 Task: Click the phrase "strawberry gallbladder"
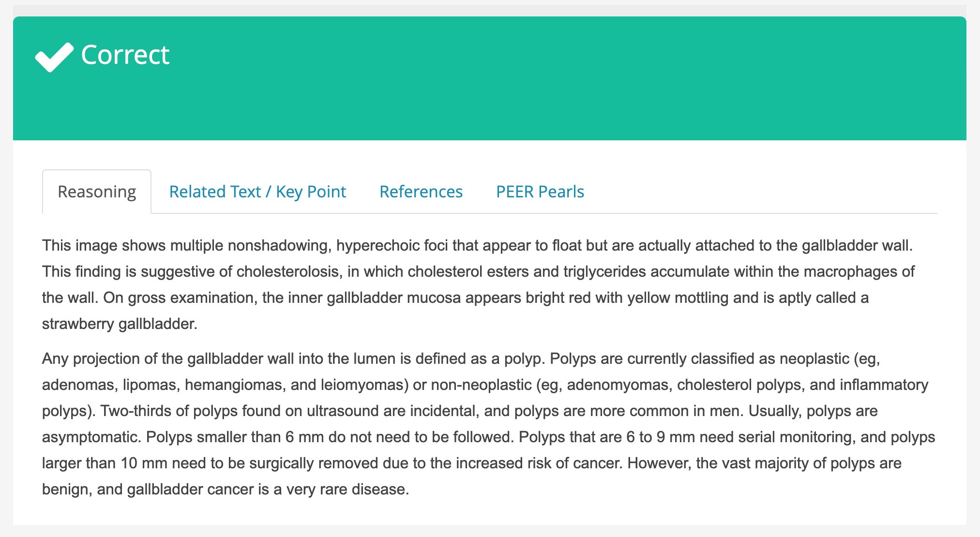point(119,324)
